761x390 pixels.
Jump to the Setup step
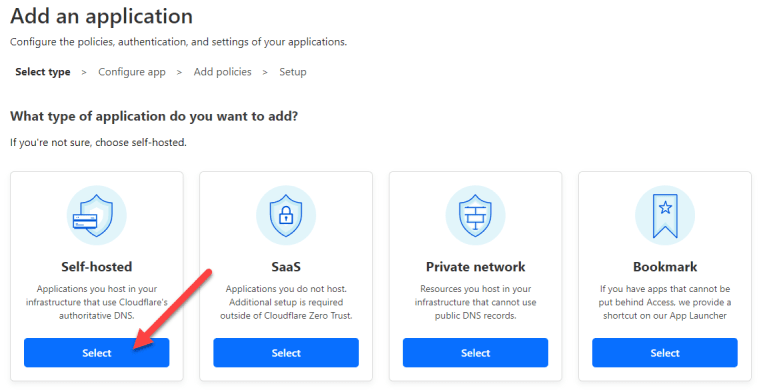[x=293, y=72]
